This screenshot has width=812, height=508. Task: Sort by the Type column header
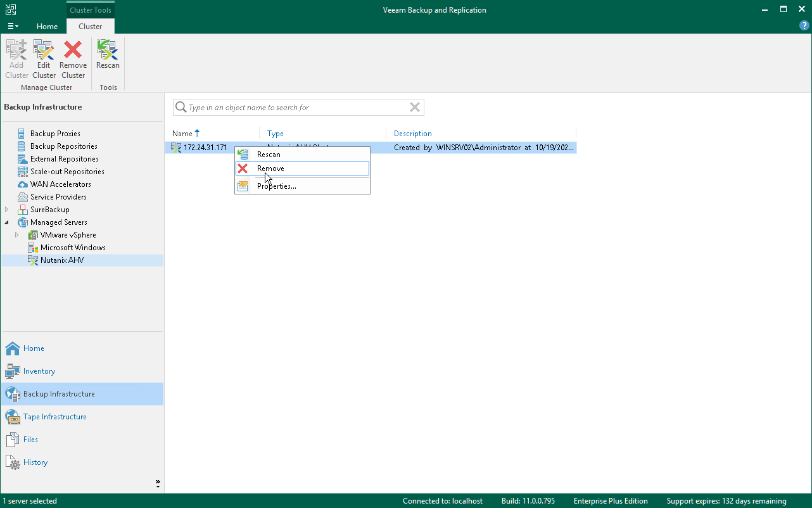322,133
